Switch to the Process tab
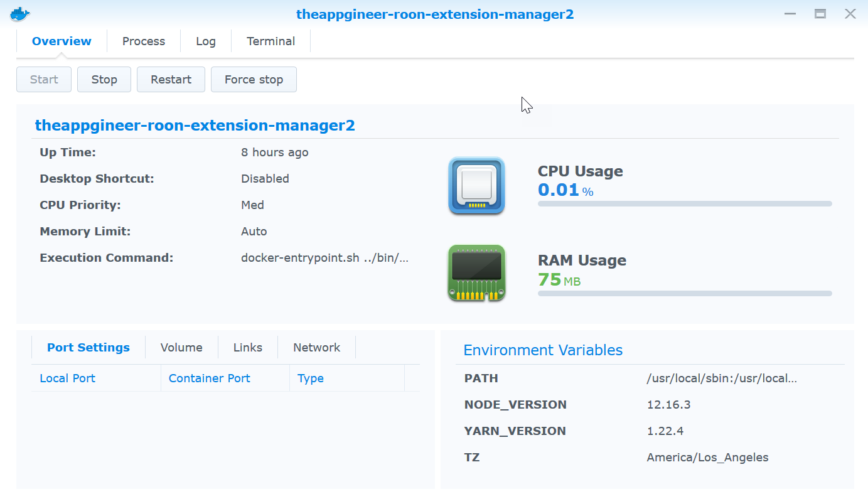The height and width of the screenshot is (499, 868). click(144, 41)
